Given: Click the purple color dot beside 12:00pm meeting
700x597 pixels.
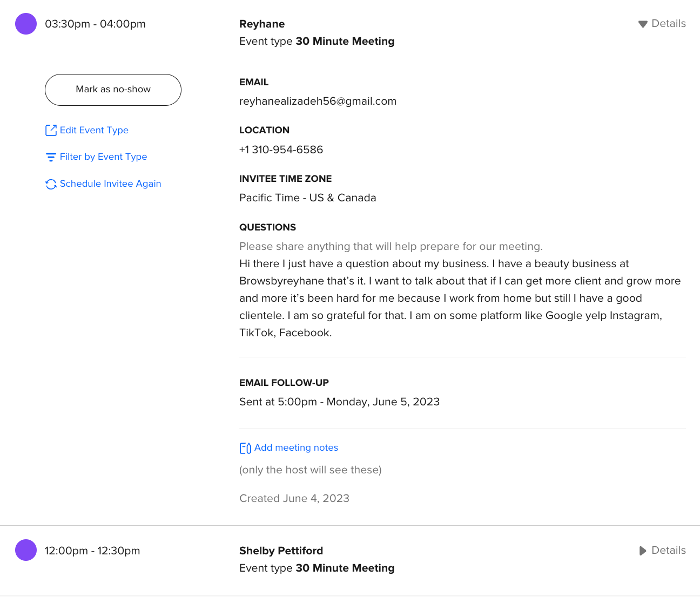Looking at the screenshot, I should click(26, 550).
